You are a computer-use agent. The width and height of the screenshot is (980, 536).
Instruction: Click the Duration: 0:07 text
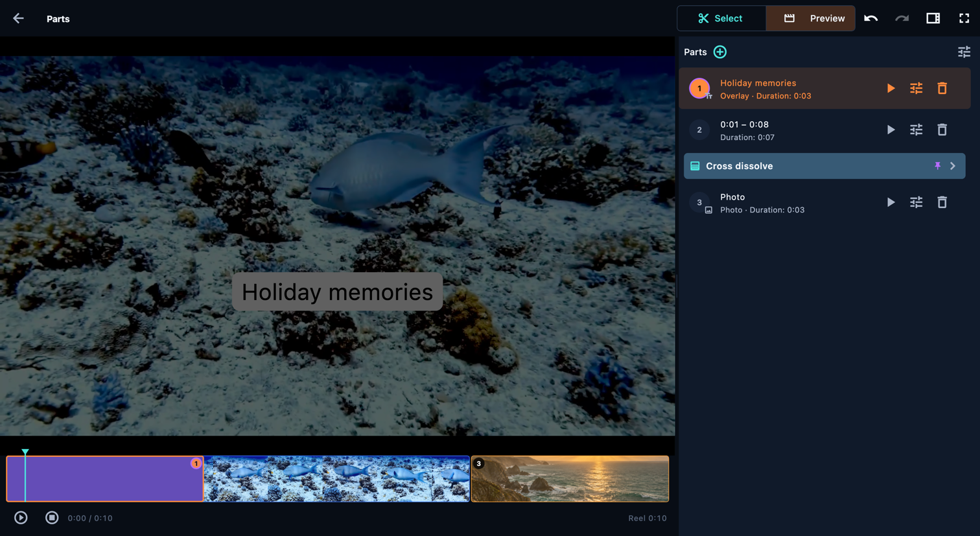tap(747, 137)
